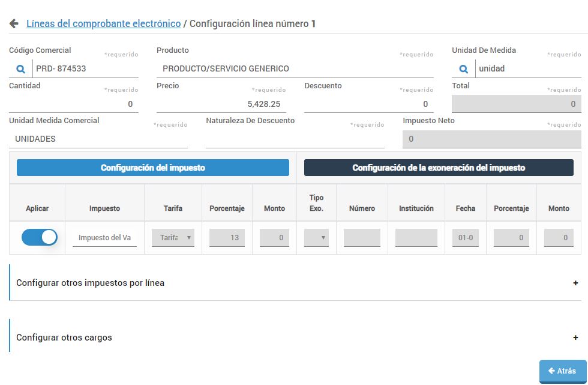Open the Tarifa dropdown

pyautogui.click(x=173, y=237)
